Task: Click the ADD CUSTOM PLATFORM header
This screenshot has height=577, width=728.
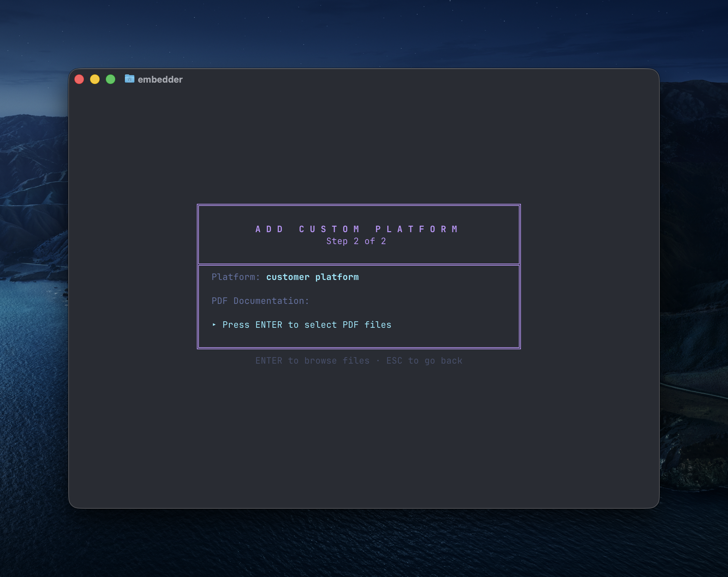Action: click(357, 229)
